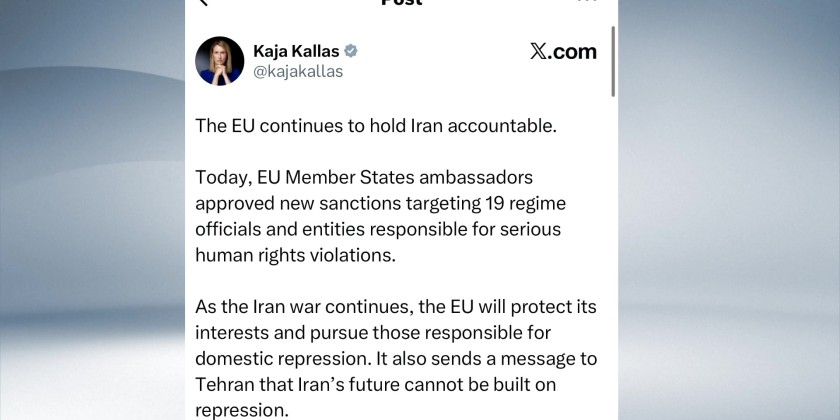Go back using the top-left arrow
The height and width of the screenshot is (420, 840).
[x=204, y=3]
